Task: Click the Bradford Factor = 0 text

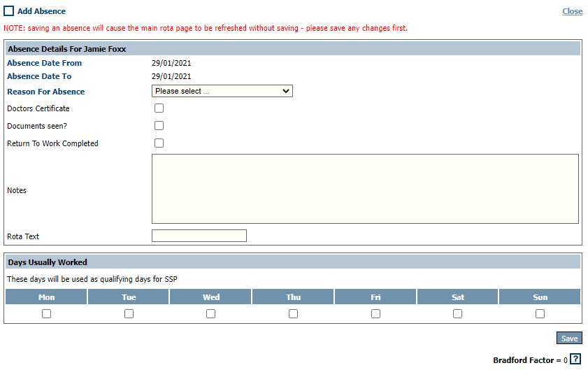Action: coord(530,360)
